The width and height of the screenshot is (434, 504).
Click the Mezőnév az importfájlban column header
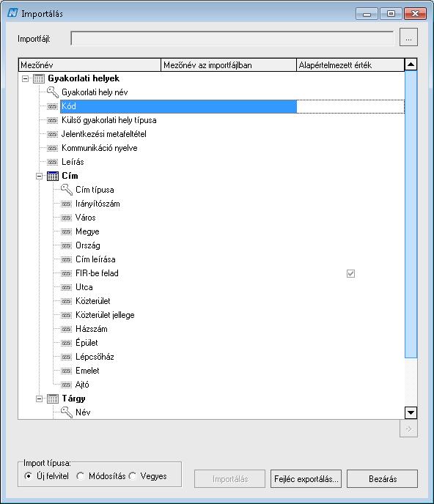(x=229, y=65)
